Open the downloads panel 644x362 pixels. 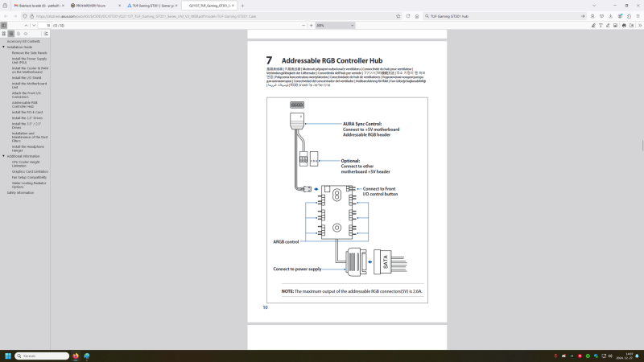(610, 16)
